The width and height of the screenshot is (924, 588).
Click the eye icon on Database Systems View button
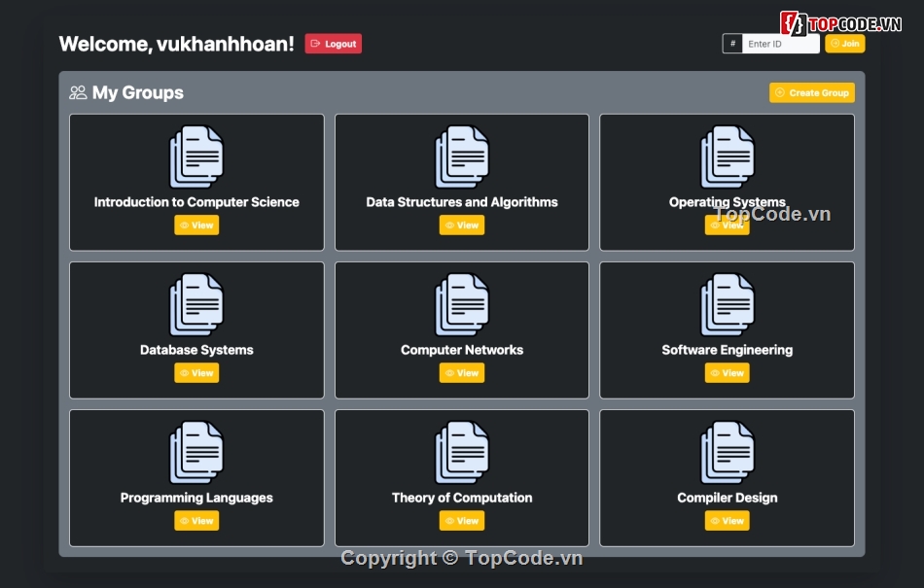pos(186,372)
